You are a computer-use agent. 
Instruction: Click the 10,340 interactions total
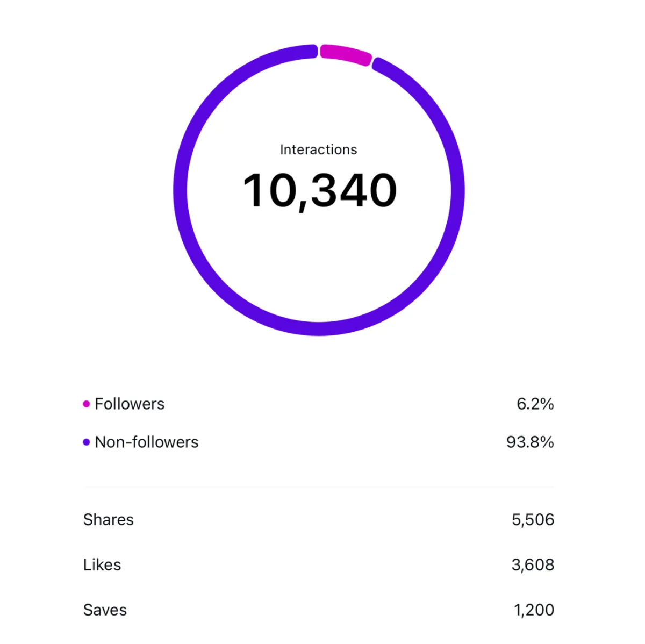click(320, 191)
